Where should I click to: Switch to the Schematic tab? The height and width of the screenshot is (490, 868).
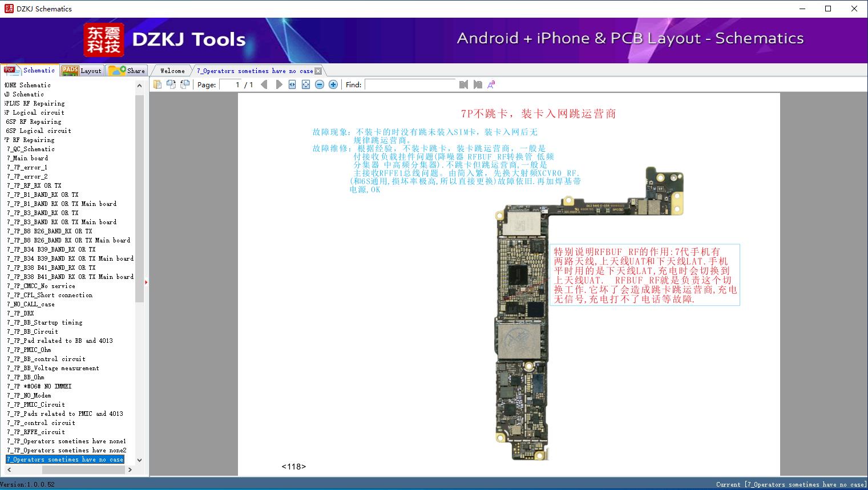(30, 70)
